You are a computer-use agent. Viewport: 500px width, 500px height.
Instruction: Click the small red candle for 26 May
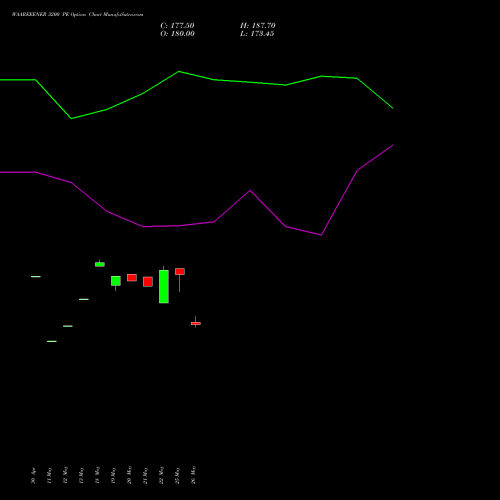tap(196, 323)
